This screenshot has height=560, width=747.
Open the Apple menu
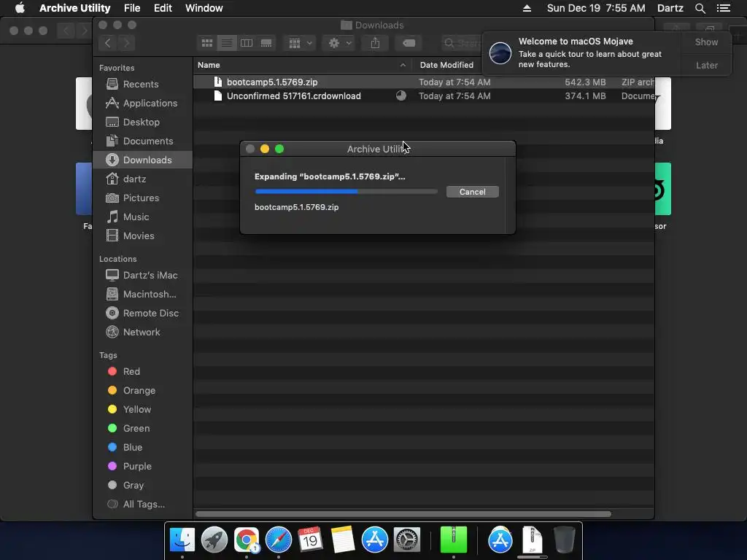[x=20, y=8]
